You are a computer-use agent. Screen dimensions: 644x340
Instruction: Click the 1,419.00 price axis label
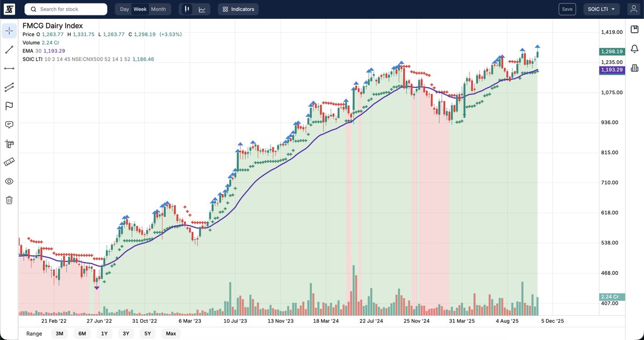[612, 32]
